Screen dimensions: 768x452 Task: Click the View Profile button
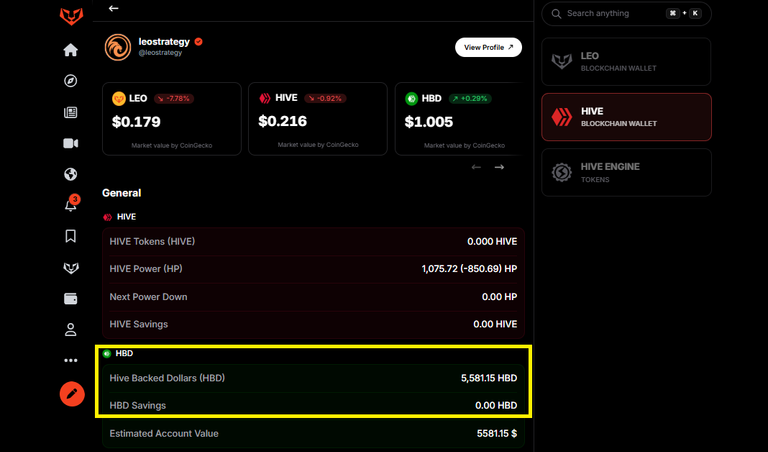[x=488, y=48]
